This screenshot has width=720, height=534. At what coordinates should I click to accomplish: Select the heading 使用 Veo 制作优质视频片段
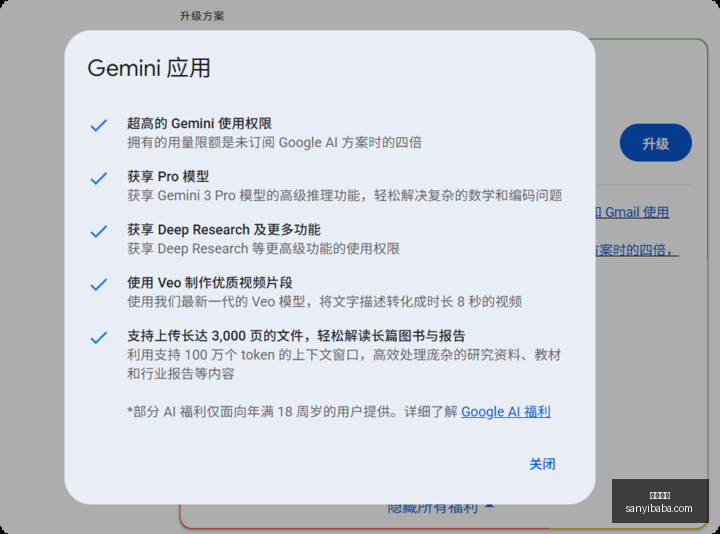tap(210, 282)
